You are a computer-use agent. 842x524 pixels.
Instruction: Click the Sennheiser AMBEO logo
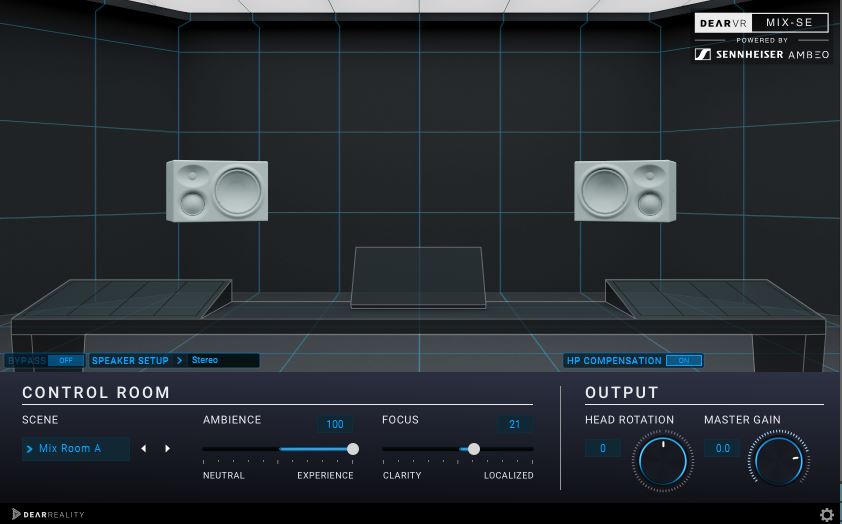[762, 54]
